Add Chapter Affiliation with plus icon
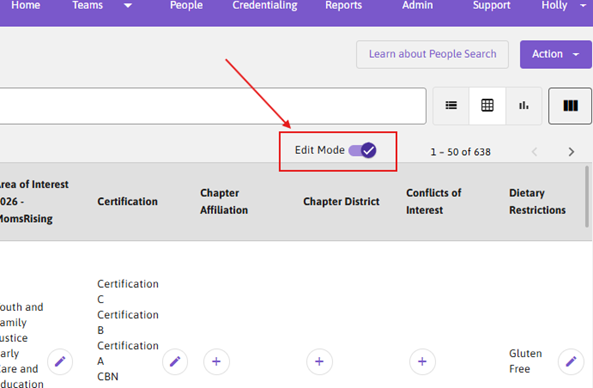The height and width of the screenshot is (388, 593). pyautogui.click(x=216, y=362)
